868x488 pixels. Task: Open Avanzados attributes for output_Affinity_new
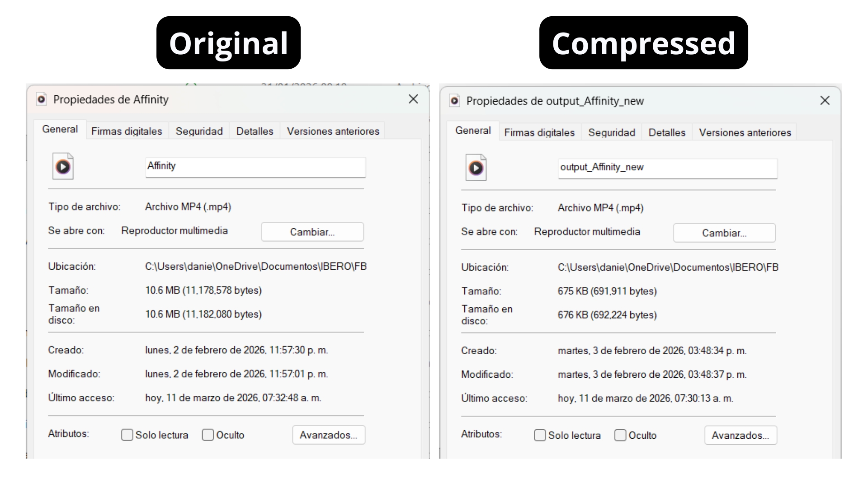(740, 435)
